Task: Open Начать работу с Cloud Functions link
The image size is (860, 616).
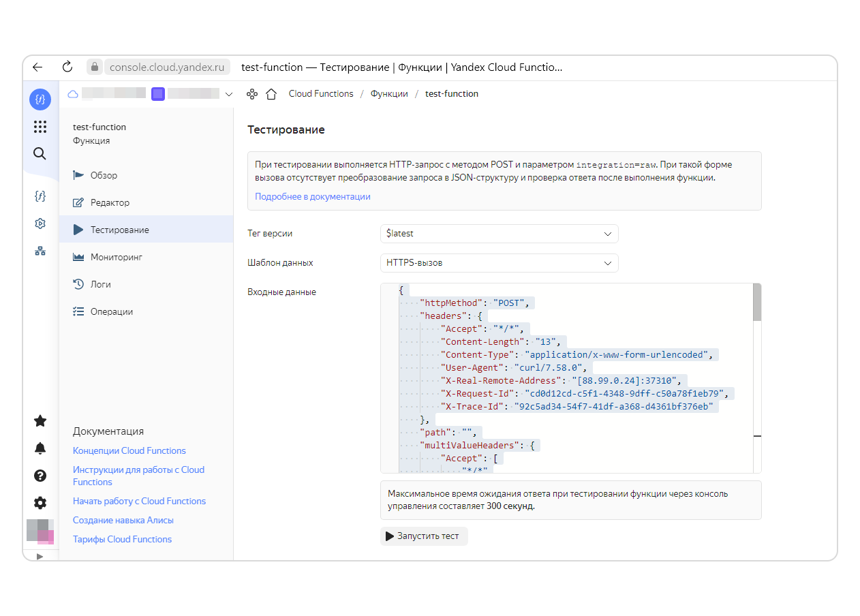Action: (x=139, y=501)
